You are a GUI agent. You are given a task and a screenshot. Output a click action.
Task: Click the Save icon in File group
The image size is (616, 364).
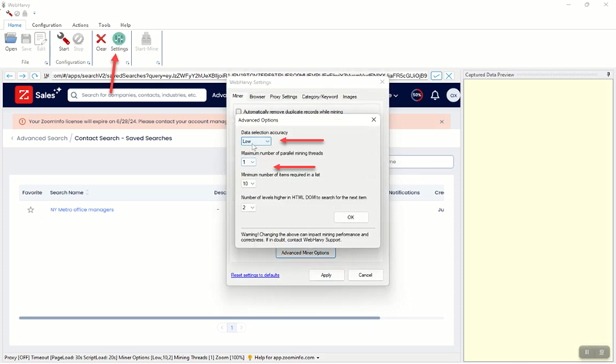(x=26, y=42)
